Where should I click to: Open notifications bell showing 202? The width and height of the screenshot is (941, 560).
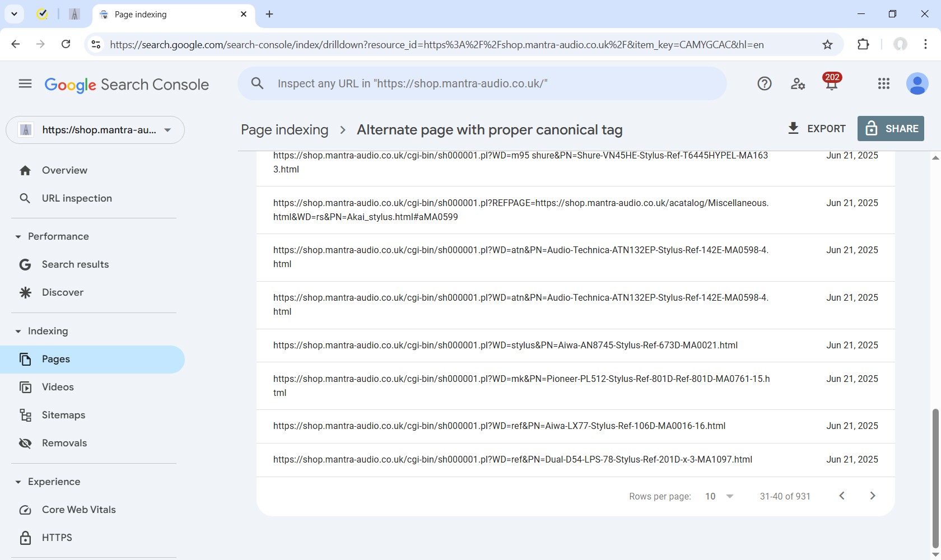[x=832, y=84]
